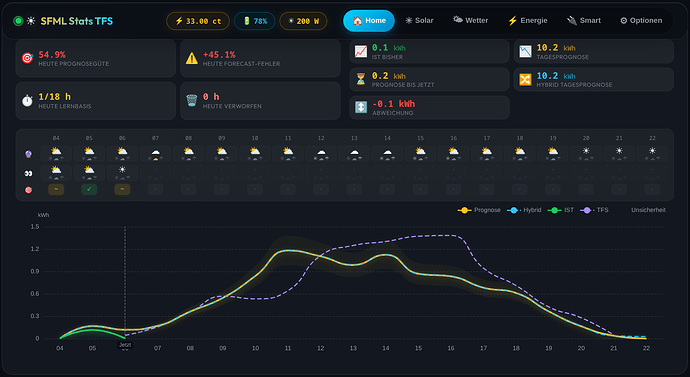
Task: Click the IST bisher chart icon
Action: point(361,51)
